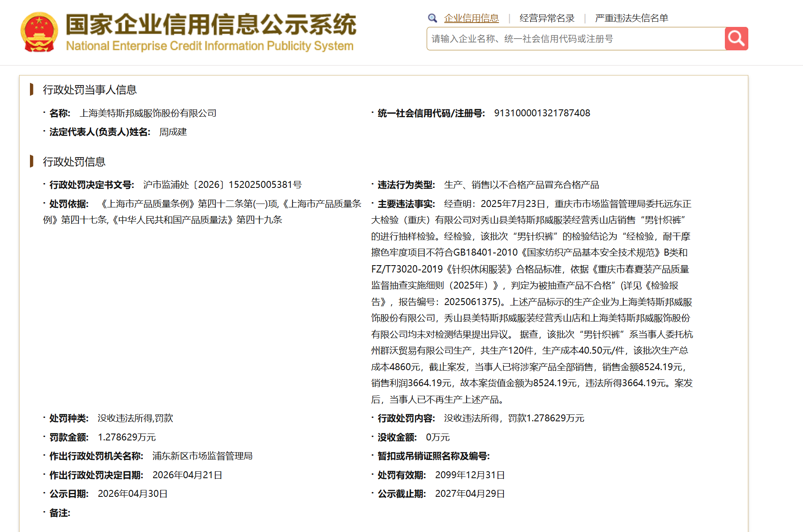Viewport: 803px width, 532px height.
Task: Switch to 经营异常名录 tab
Action: [x=547, y=18]
